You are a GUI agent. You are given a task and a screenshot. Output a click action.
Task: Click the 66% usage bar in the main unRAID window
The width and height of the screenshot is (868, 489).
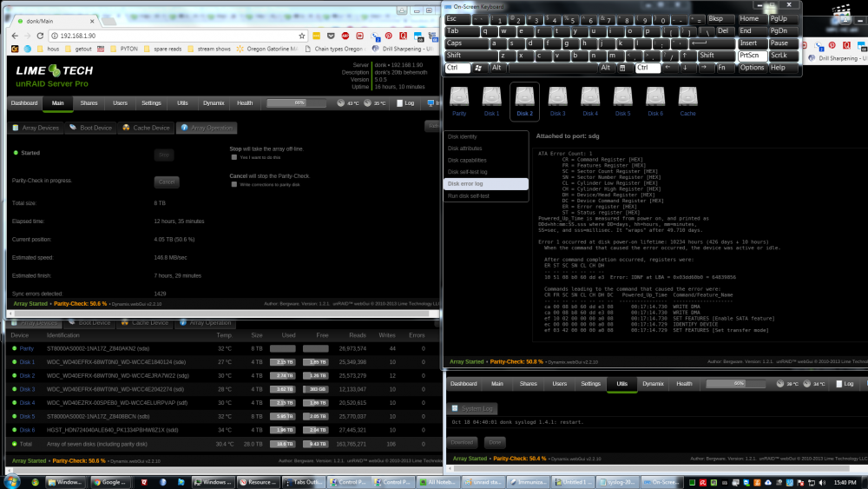(x=297, y=103)
